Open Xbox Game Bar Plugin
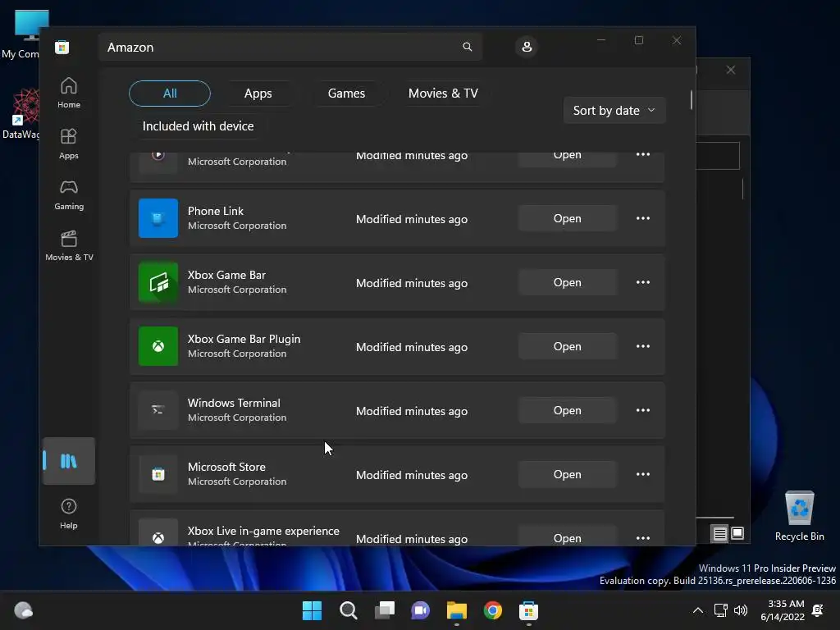Screen dimensions: 840x630 point(568,346)
